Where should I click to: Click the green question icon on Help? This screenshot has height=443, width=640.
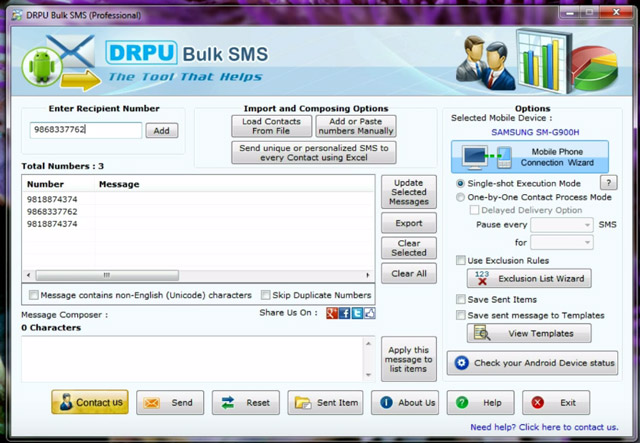click(x=462, y=403)
